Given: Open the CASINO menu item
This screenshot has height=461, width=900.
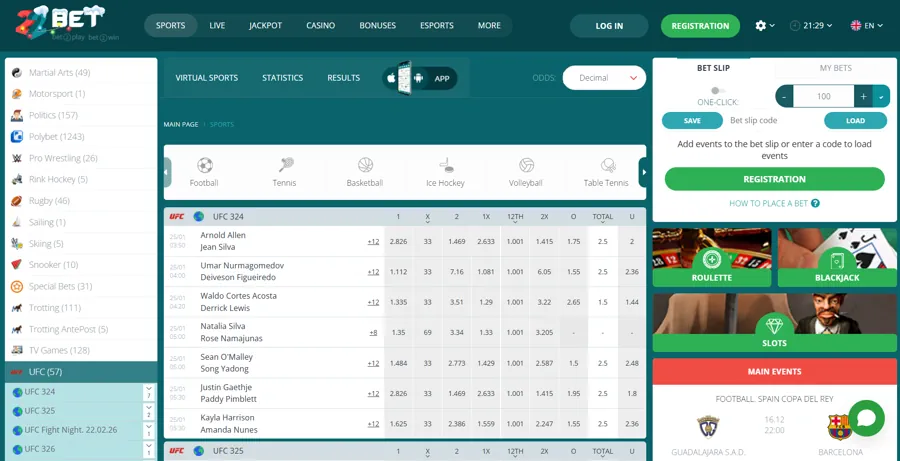Looking at the screenshot, I should (320, 26).
